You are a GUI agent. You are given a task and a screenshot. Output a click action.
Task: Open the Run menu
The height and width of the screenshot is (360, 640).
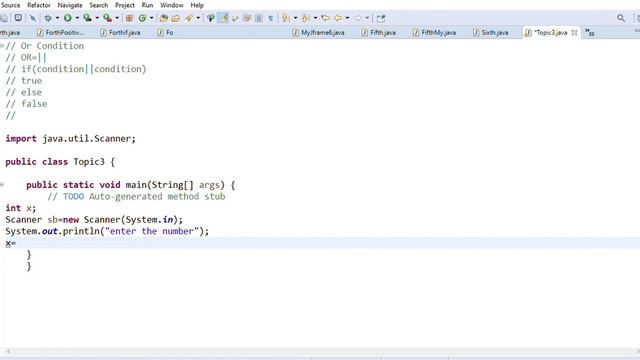[147, 5]
